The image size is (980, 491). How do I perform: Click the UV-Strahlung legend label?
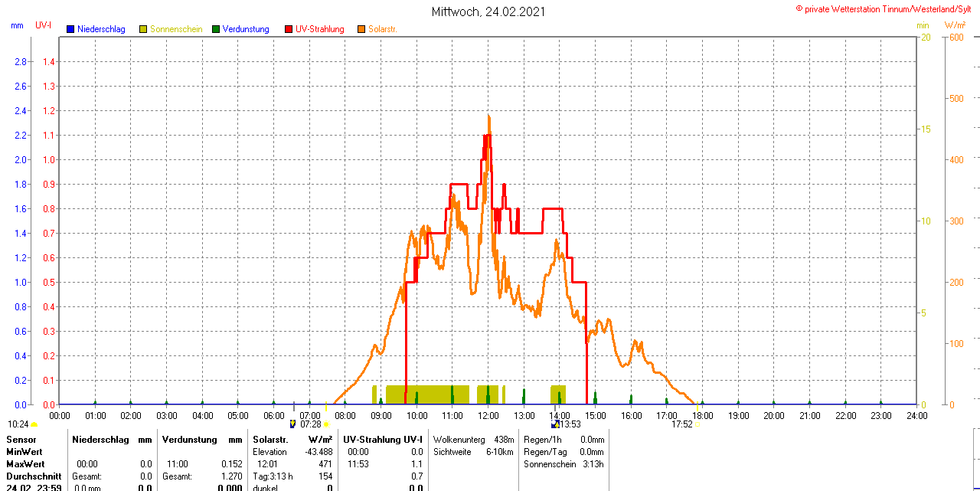[x=320, y=29]
